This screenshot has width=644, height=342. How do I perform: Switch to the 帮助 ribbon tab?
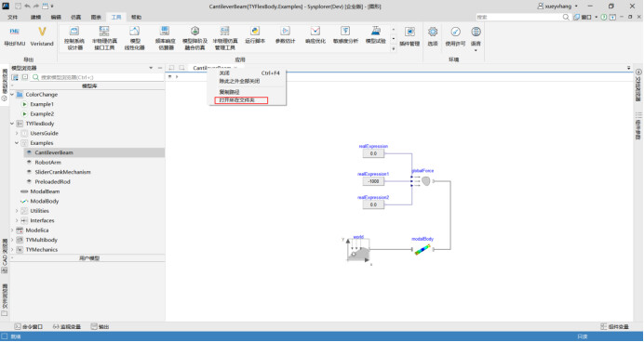(137, 18)
